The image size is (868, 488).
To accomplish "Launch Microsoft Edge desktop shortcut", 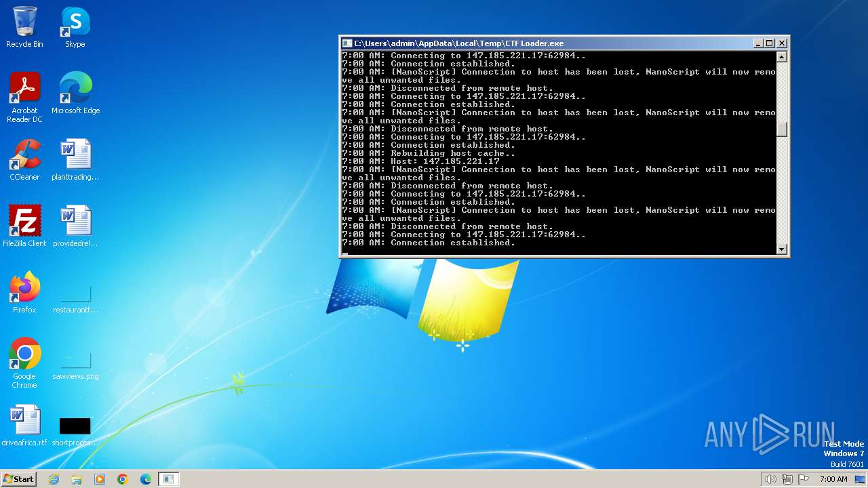I will click(75, 94).
